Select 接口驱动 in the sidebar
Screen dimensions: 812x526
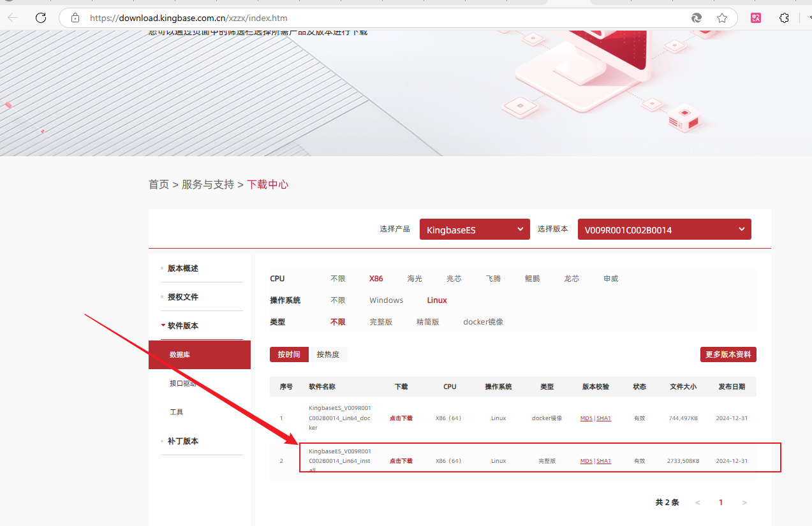(x=182, y=383)
